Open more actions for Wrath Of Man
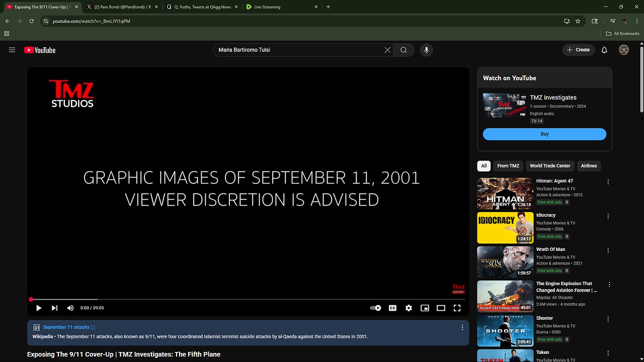The image size is (644, 362). (x=608, y=250)
